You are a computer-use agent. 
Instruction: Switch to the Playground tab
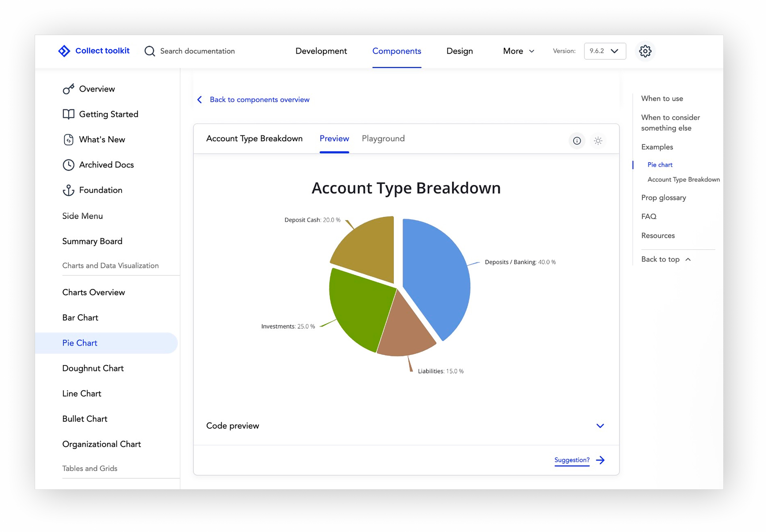pyautogui.click(x=383, y=138)
